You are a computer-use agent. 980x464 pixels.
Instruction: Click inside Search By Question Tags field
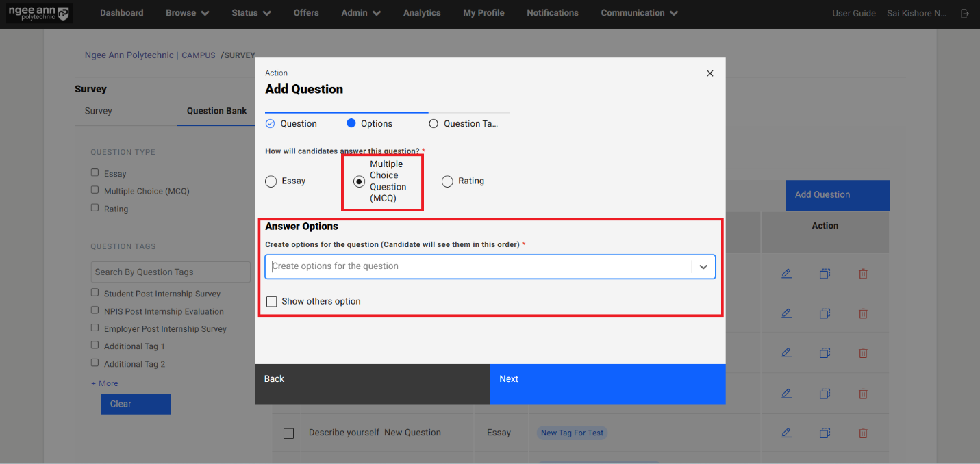[x=171, y=272]
